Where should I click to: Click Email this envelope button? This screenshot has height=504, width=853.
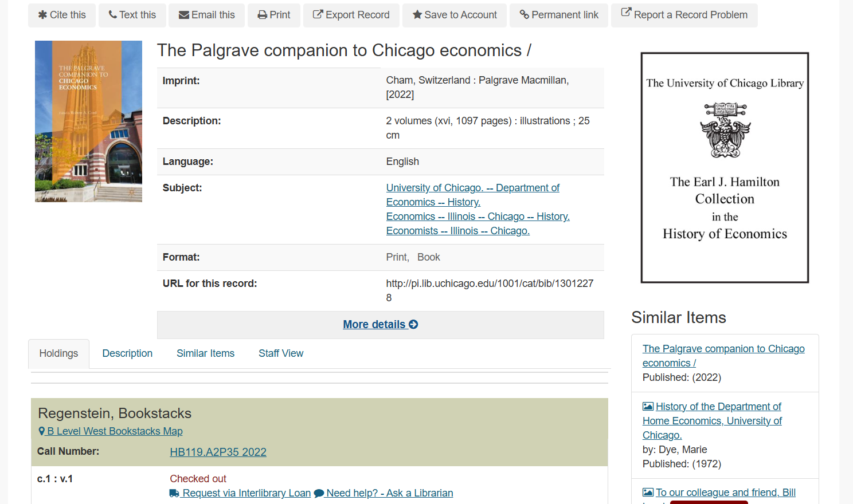206,15
